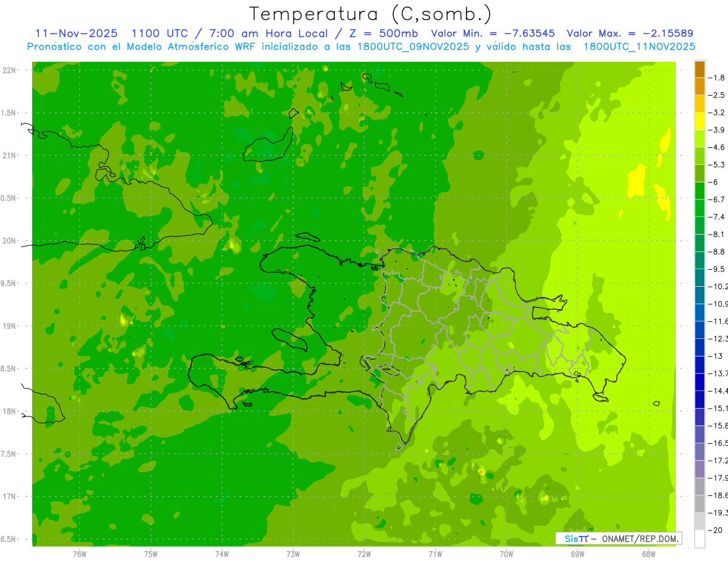The height and width of the screenshot is (562, 728).
Task: Select the date text '11-Nov-2025'
Action: pyautogui.click(x=76, y=33)
